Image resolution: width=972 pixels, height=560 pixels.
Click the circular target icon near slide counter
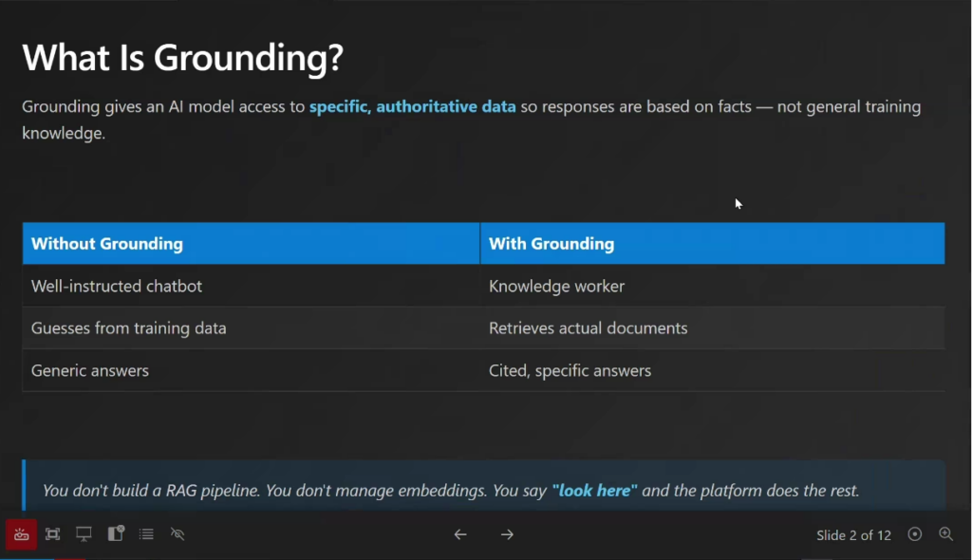(915, 534)
